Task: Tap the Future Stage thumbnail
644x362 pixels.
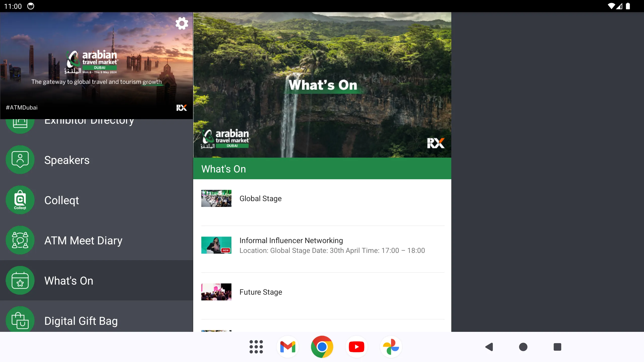Action: coord(216,292)
